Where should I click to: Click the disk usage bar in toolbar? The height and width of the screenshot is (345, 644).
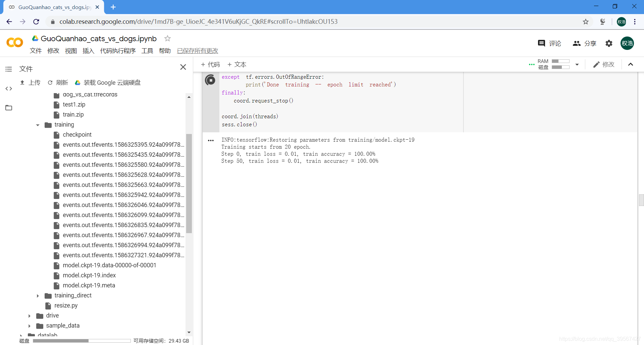[x=560, y=67]
